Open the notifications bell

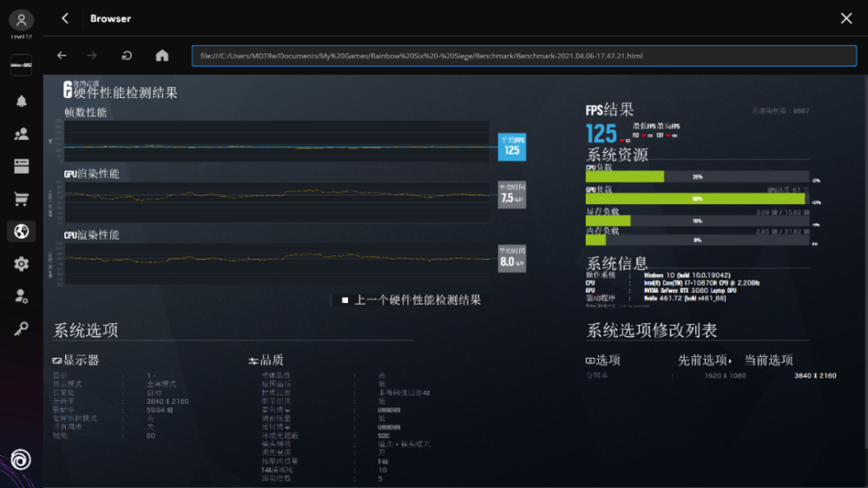click(x=21, y=102)
